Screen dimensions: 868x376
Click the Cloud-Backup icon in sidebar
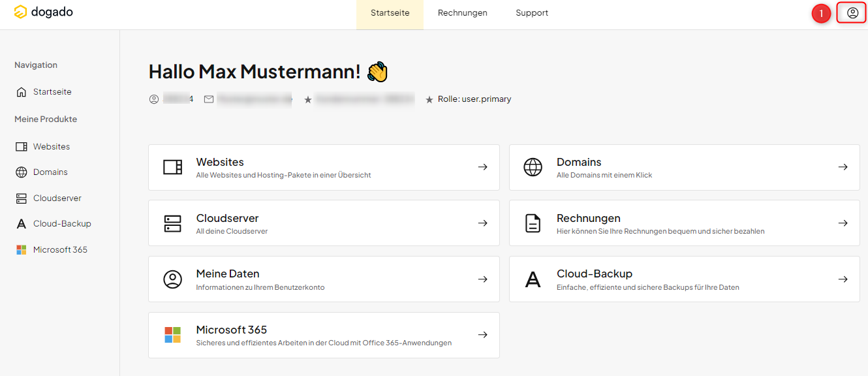22,224
